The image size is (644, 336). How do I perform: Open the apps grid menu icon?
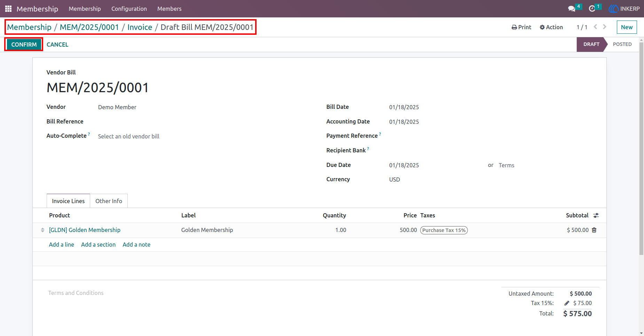pos(8,9)
